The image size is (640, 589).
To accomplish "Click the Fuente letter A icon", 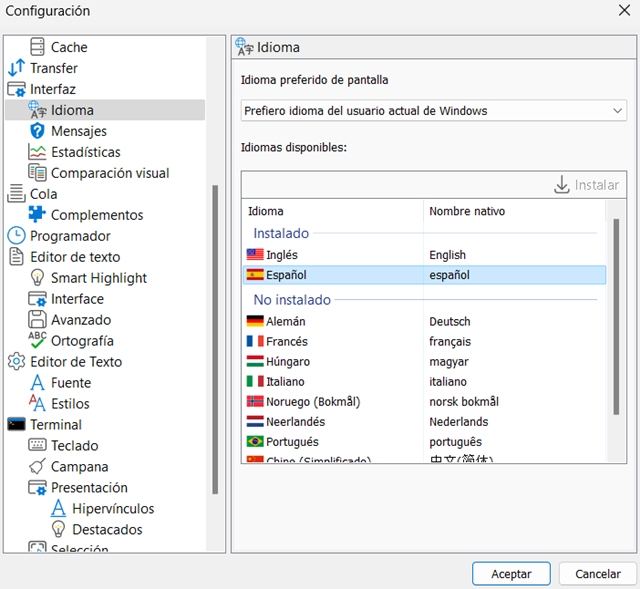I will tap(37, 382).
